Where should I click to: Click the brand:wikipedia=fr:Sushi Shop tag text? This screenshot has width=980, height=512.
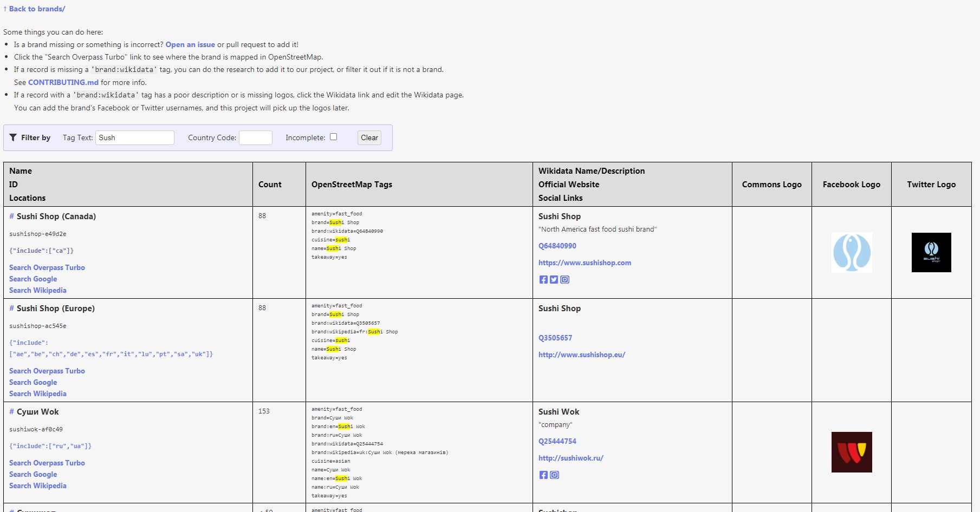(354, 332)
